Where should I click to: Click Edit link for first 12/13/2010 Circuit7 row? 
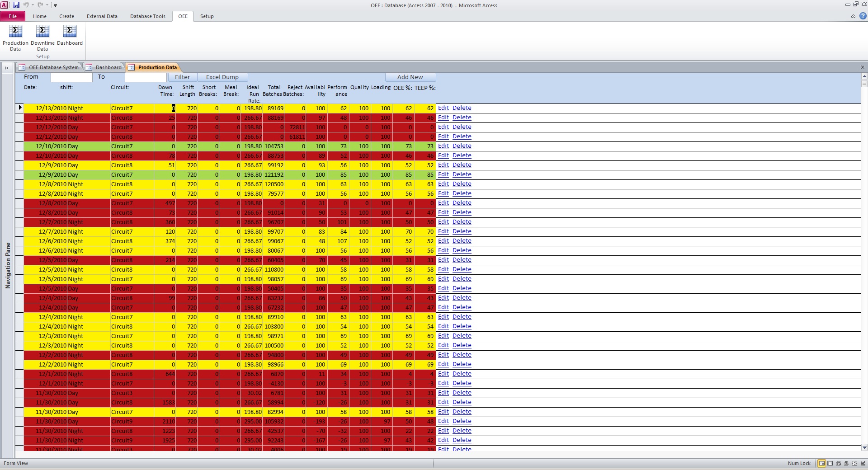(x=443, y=108)
